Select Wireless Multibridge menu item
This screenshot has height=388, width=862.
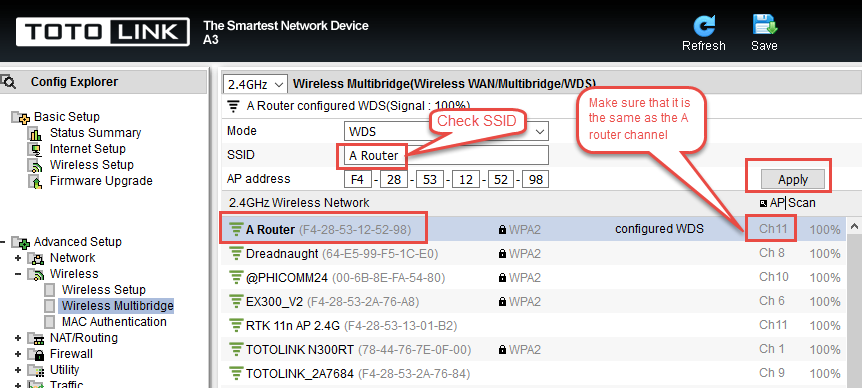(x=117, y=306)
